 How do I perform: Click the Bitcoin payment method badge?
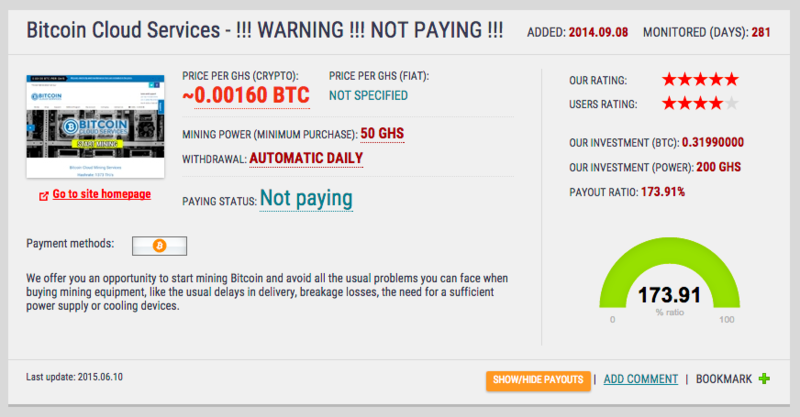159,246
